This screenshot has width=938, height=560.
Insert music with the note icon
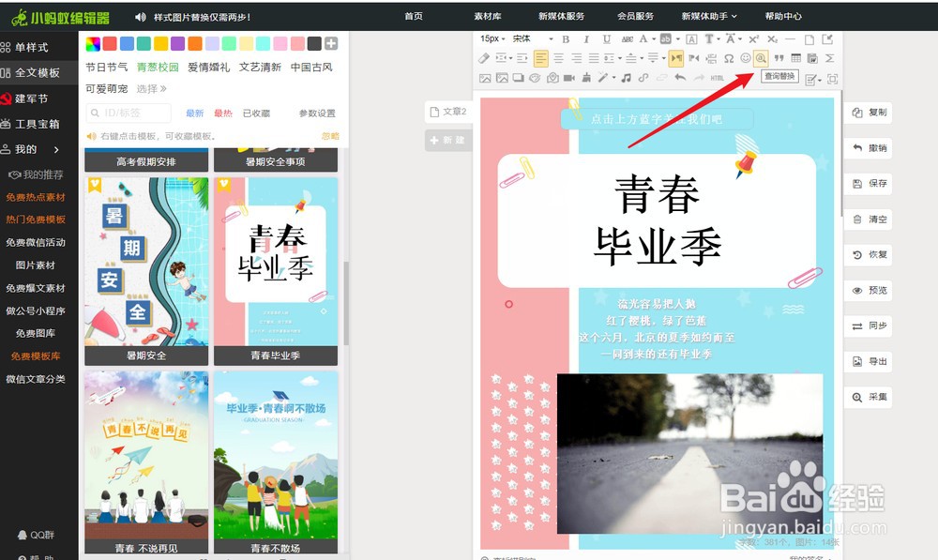626,78
